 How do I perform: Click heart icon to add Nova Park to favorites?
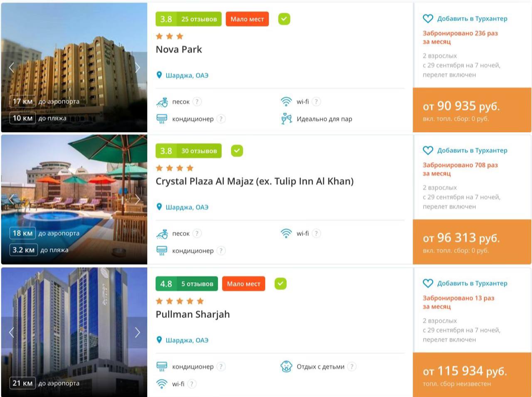428,19
